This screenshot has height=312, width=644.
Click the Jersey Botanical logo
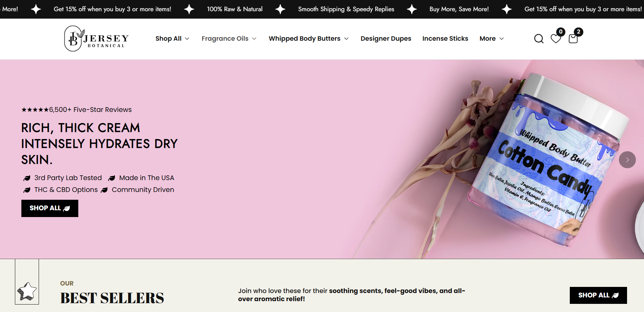[96, 39]
